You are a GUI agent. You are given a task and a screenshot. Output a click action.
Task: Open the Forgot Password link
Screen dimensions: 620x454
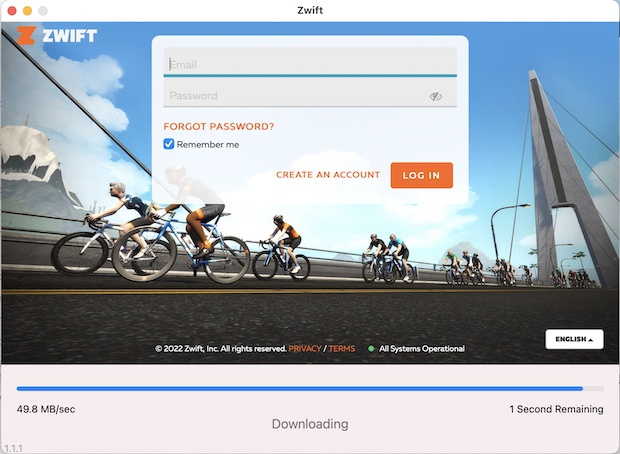[218, 127]
